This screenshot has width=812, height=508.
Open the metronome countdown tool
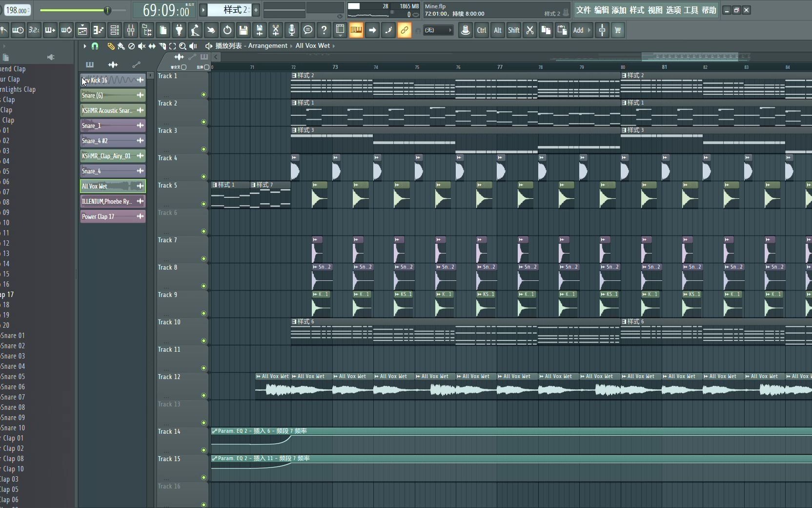(34, 30)
